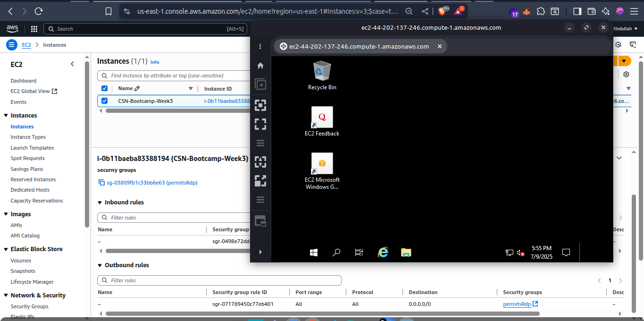644x321 pixels.
Task: Open the remote taskbar search magnifier
Action: [x=336, y=253]
